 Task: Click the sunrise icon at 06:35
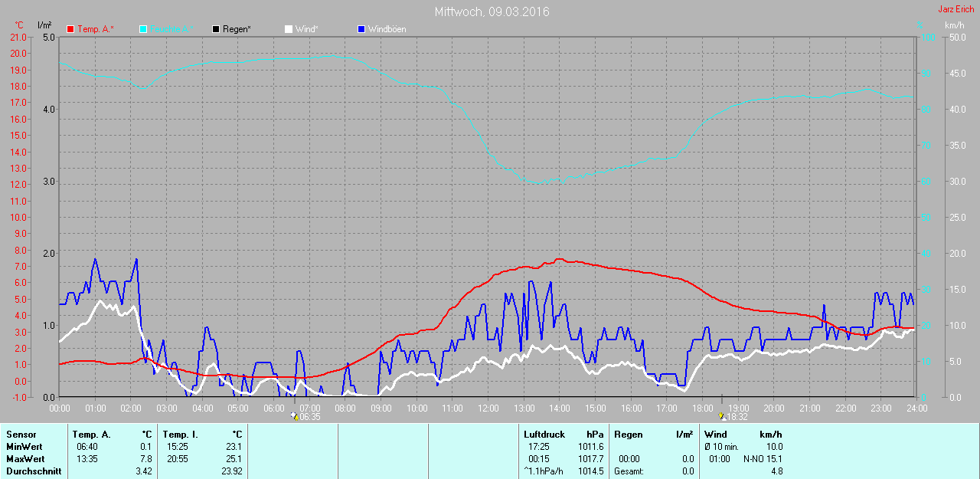(x=294, y=417)
